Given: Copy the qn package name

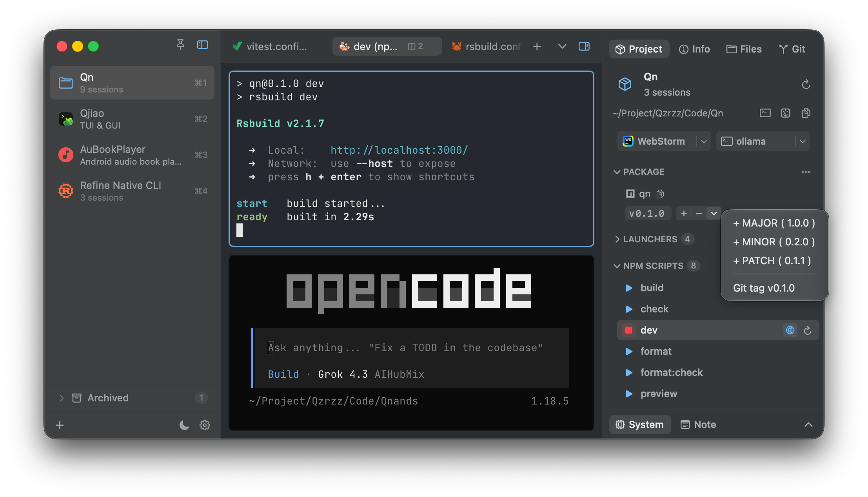Looking at the screenshot, I should click(660, 194).
